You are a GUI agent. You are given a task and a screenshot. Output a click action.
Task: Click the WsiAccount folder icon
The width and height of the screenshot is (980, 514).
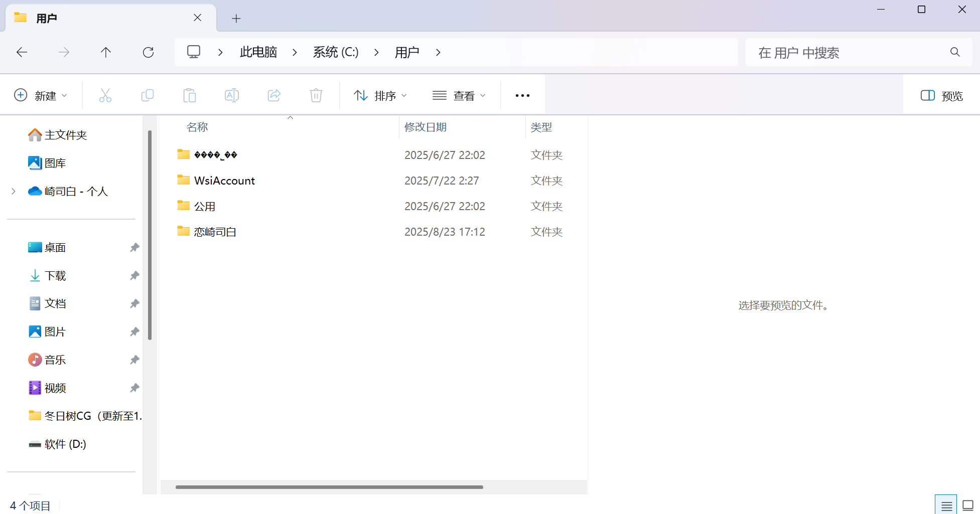point(183,180)
